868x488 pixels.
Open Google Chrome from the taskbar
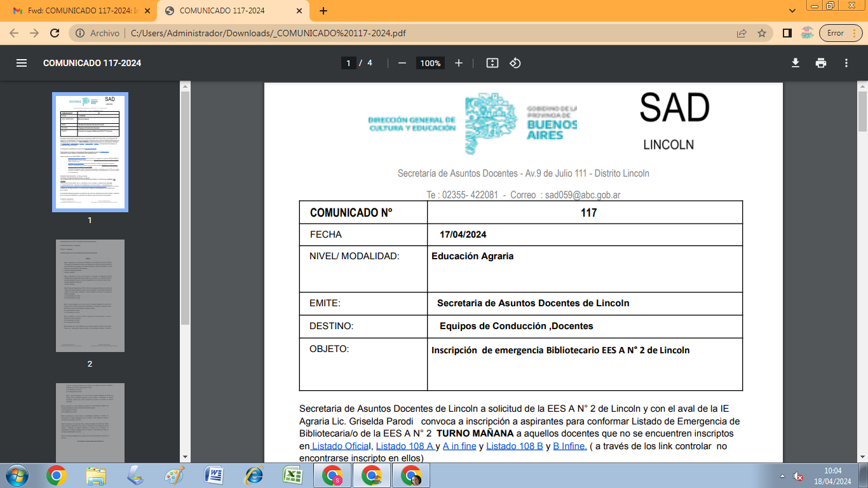57,475
